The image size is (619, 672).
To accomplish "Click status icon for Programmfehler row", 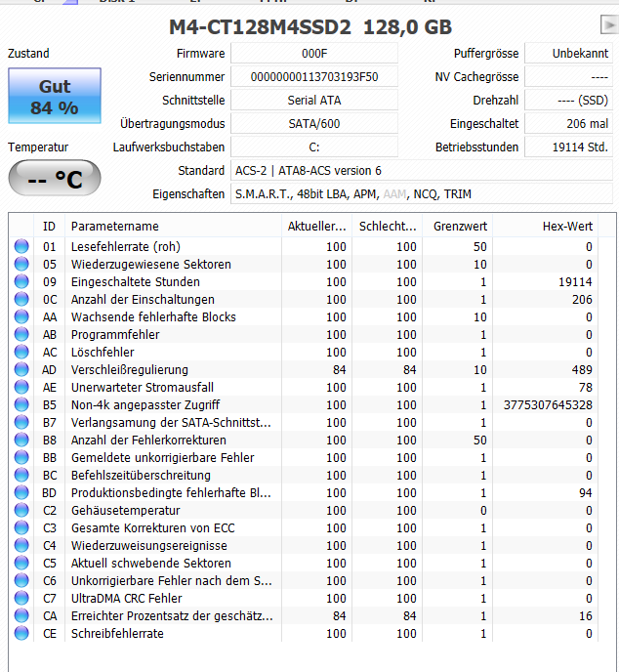I will pyautogui.click(x=21, y=334).
